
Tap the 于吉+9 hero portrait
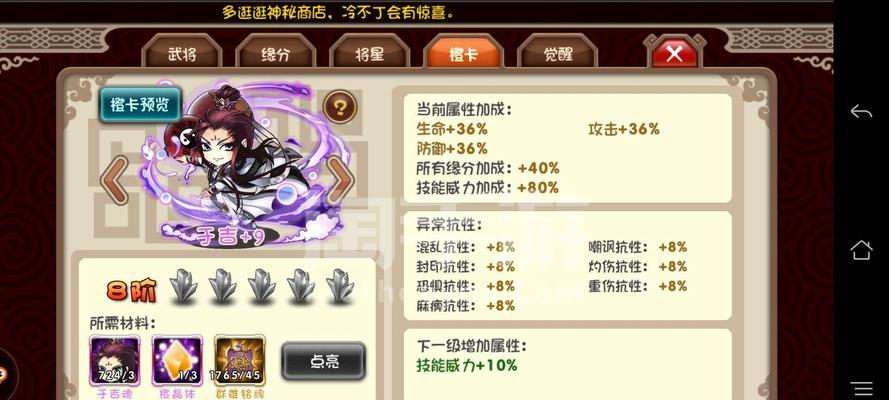coord(234,164)
